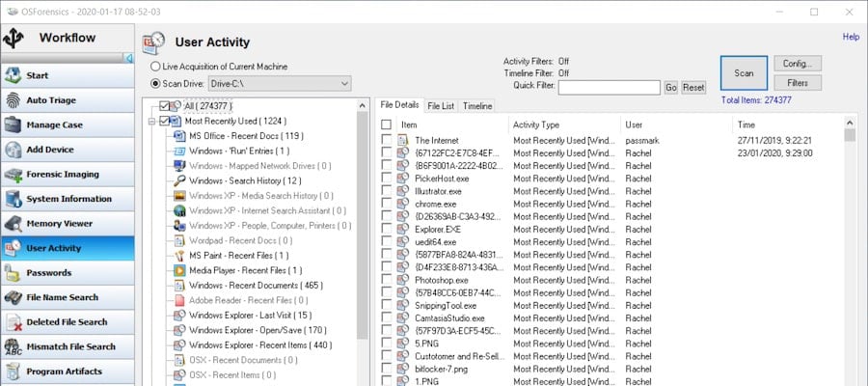
Task: Toggle the All (274377) checkbox
Action: 164,106
